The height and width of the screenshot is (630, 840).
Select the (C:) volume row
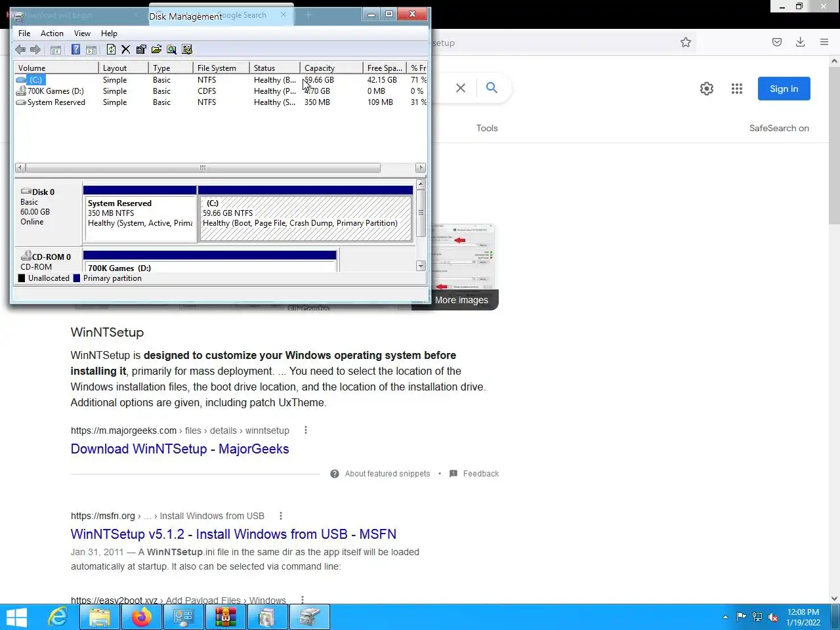(x=220, y=80)
